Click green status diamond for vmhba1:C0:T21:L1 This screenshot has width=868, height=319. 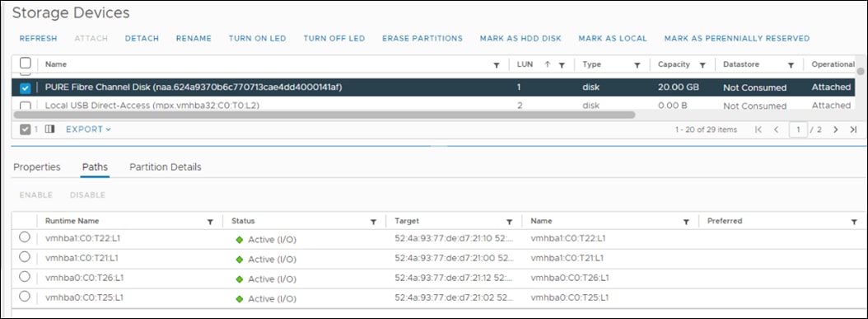pos(239,259)
